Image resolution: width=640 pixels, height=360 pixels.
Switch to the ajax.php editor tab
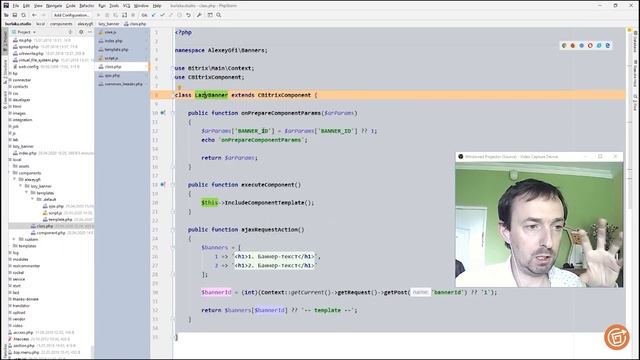click(x=122, y=76)
